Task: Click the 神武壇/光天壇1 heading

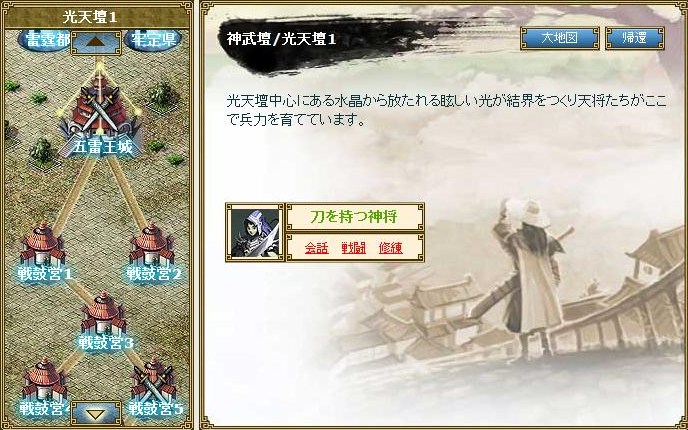Action: click(281, 39)
